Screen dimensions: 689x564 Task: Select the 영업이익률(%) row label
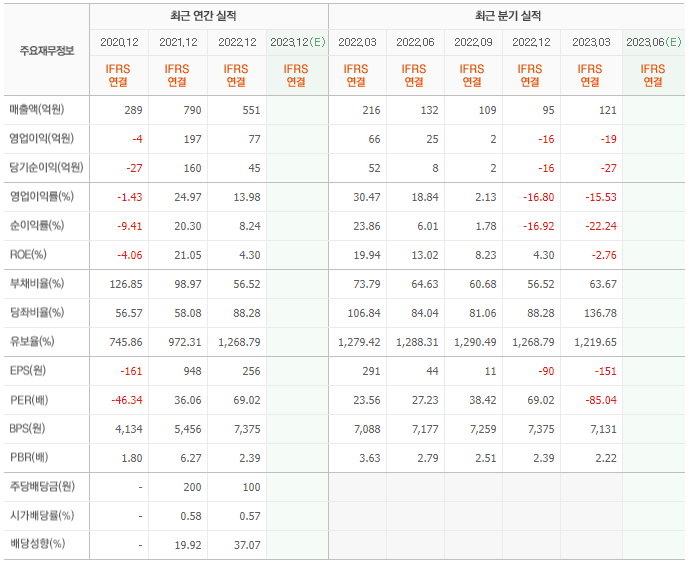42,196
